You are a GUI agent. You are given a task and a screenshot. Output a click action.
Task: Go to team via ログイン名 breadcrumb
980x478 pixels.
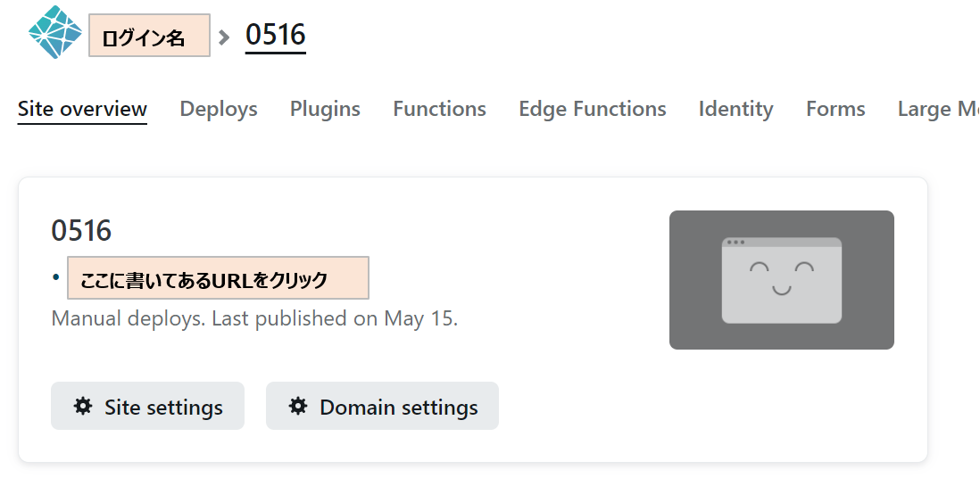(149, 37)
